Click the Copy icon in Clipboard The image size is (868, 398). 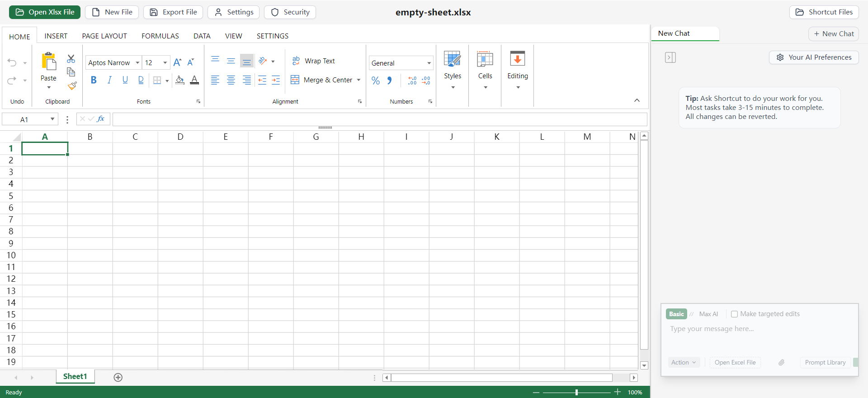tap(71, 72)
